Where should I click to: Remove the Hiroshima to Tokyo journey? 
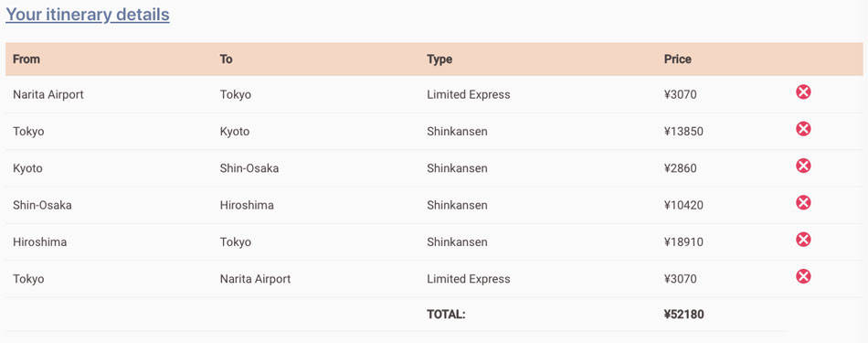[803, 240]
